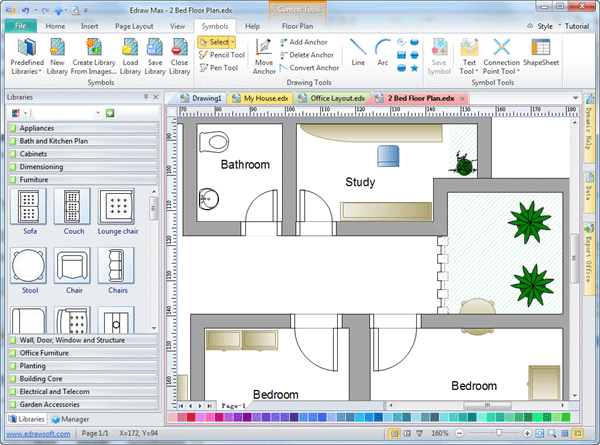Click the zoom in plus button
Viewport: 600px width, 445px height.
pyautogui.click(x=527, y=434)
